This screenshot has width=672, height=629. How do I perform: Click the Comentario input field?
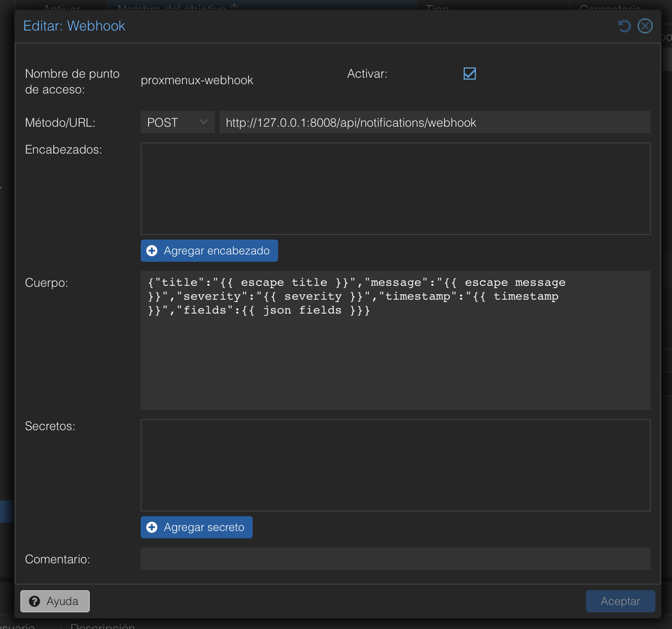click(396, 559)
